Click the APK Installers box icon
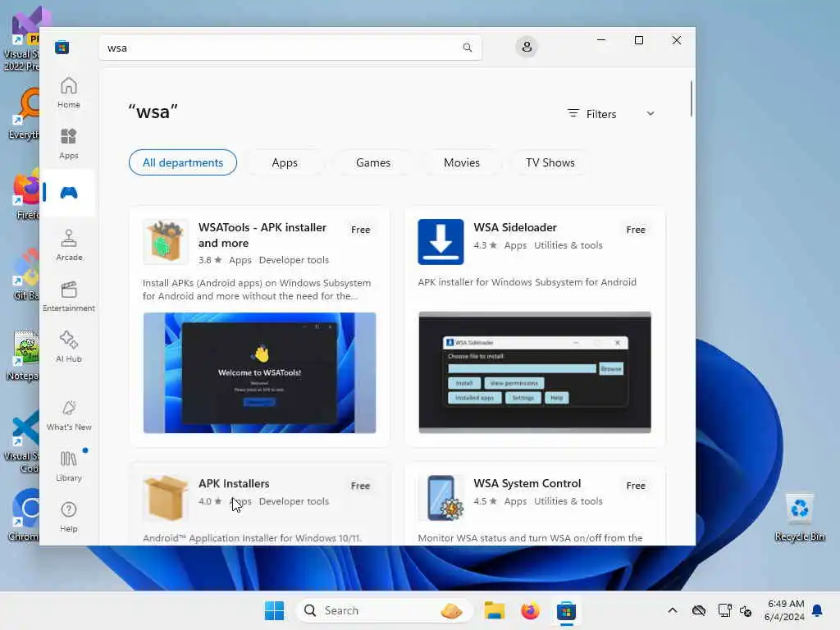Viewport: 840px width, 630px height. coord(166,498)
